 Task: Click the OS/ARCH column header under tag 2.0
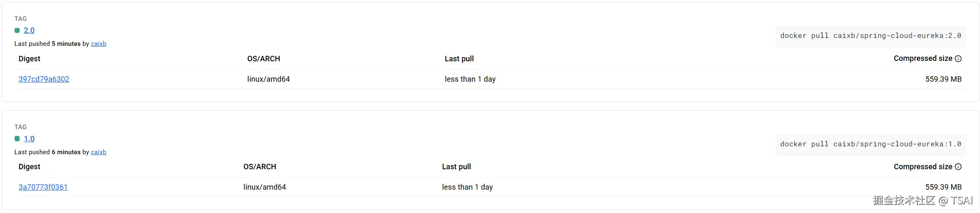[264, 59]
